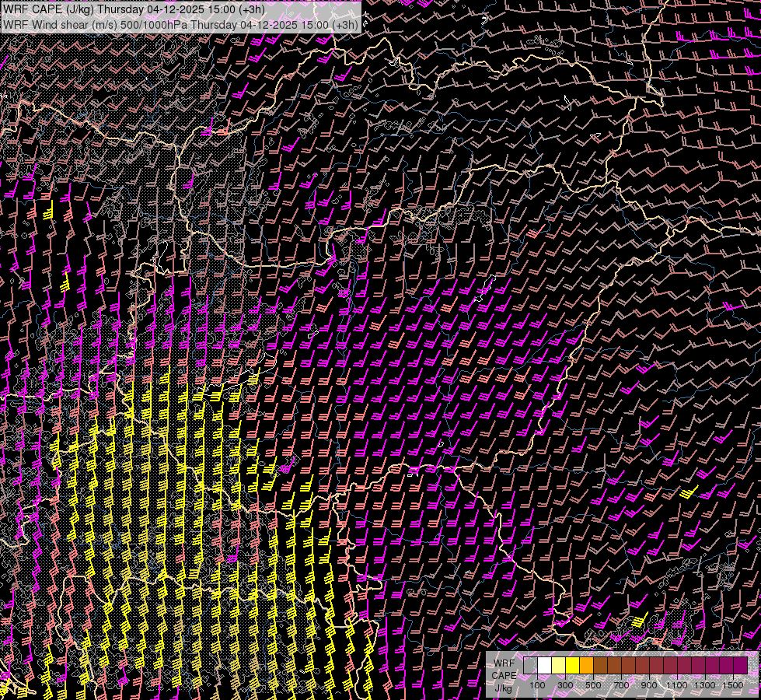Click the white swatch in the CAPE legend
This screenshot has width=761, height=700.
tap(544, 666)
